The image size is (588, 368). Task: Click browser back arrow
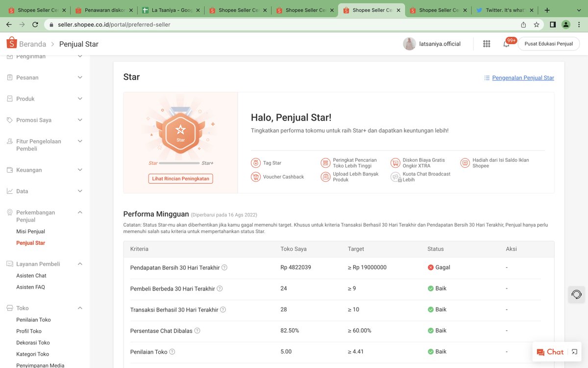click(9, 25)
